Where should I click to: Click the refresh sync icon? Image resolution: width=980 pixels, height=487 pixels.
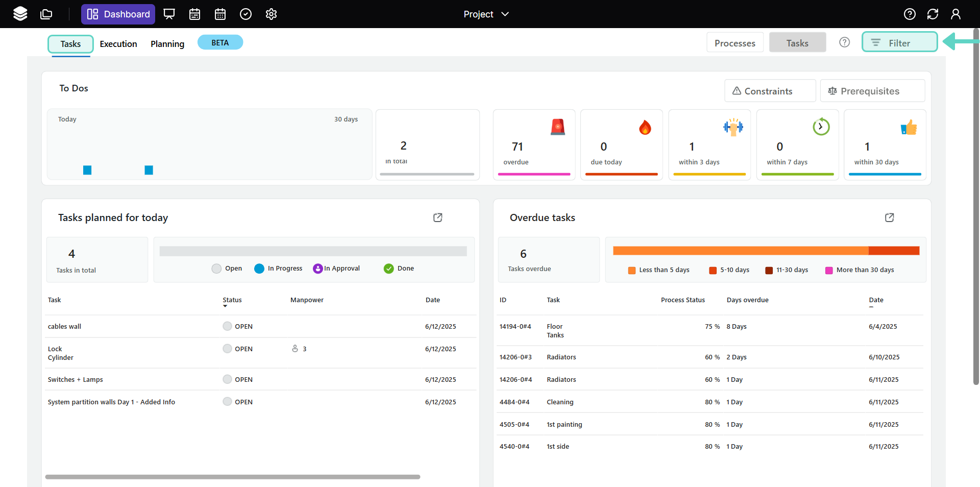(933, 14)
